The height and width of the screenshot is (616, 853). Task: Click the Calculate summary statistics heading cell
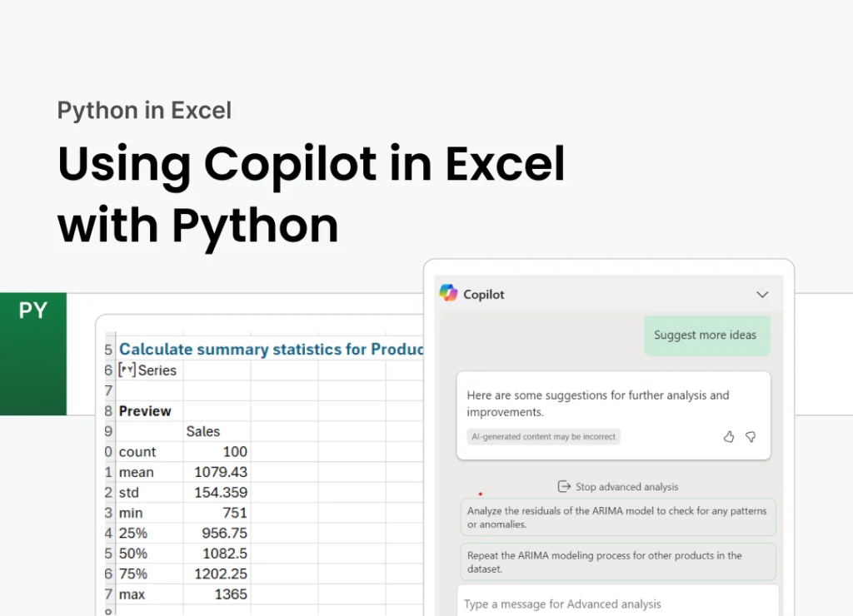coord(271,349)
